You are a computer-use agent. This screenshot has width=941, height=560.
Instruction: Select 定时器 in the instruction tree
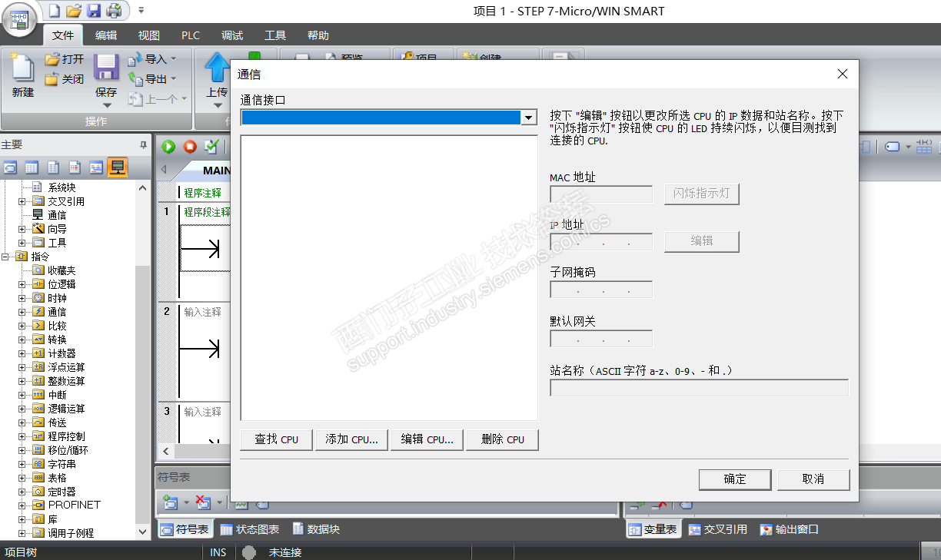pos(62,492)
